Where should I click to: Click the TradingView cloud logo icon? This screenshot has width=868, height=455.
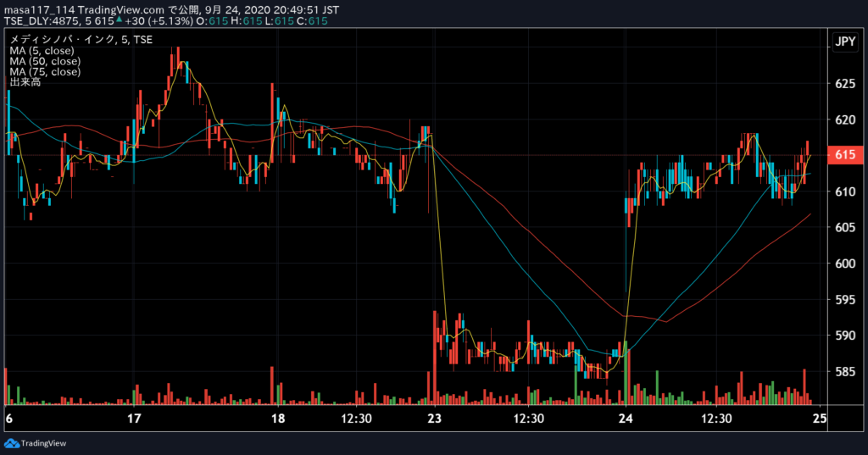click(x=12, y=443)
